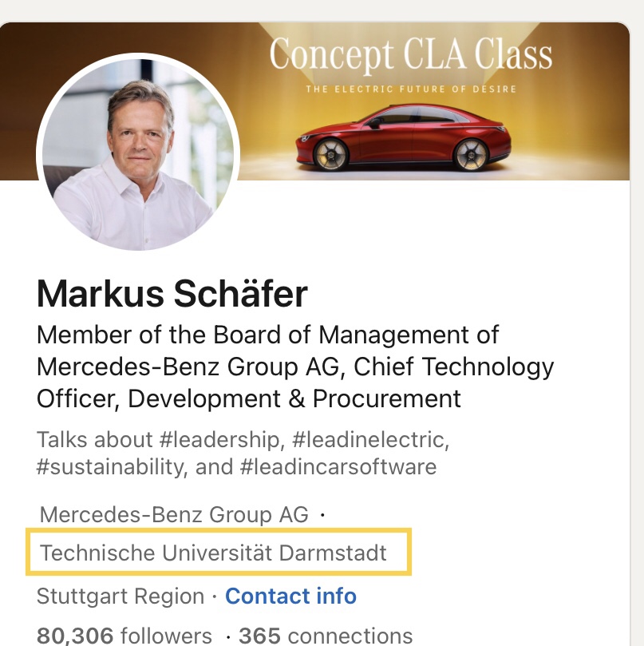Click the Concept CLA Class banner title

tap(410, 56)
